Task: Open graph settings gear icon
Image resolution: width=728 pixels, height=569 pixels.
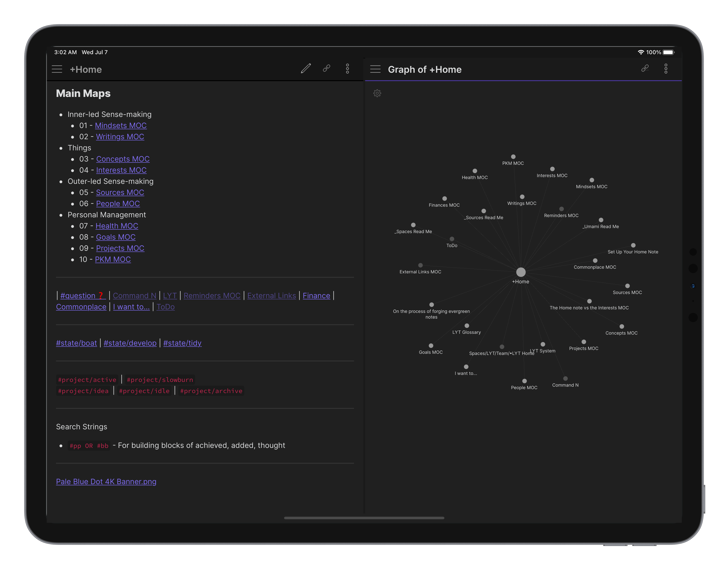Action: pos(377,93)
